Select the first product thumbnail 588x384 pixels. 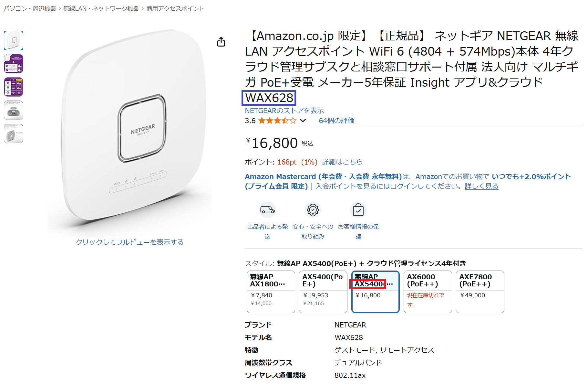[14, 40]
